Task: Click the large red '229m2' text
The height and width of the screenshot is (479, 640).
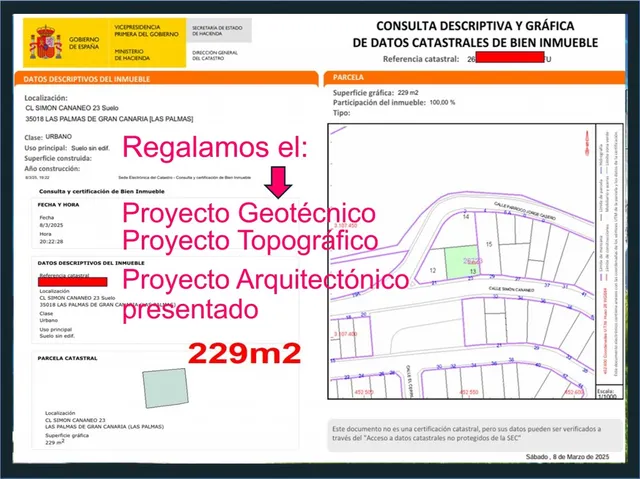Action: 244,353
